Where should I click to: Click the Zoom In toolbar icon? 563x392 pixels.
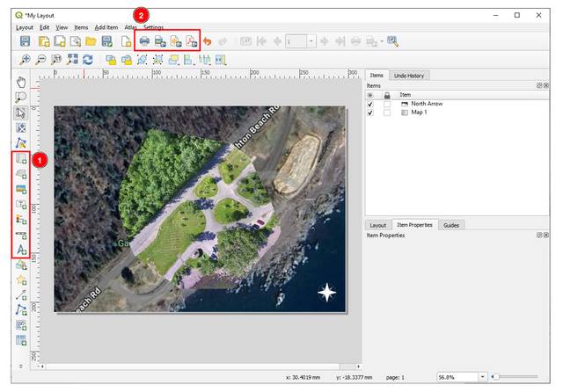pos(25,59)
